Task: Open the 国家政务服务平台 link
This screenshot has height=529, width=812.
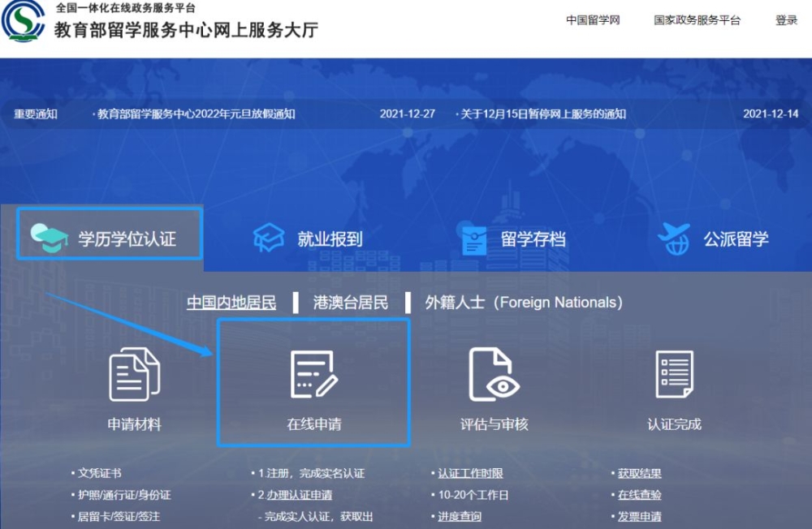Action: (x=697, y=20)
